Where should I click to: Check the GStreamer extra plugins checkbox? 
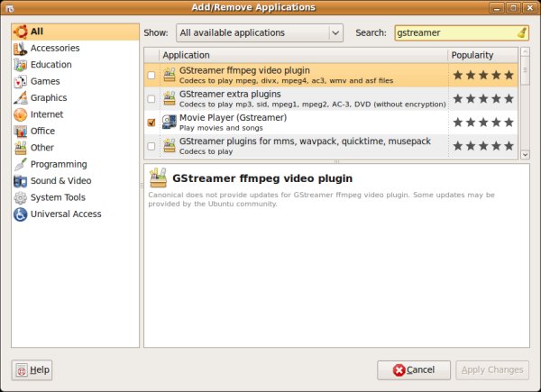click(x=151, y=99)
